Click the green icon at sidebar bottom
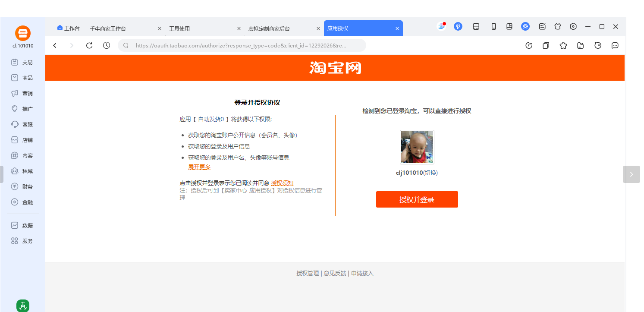The height and width of the screenshot is (312, 644). click(x=23, y=306)
